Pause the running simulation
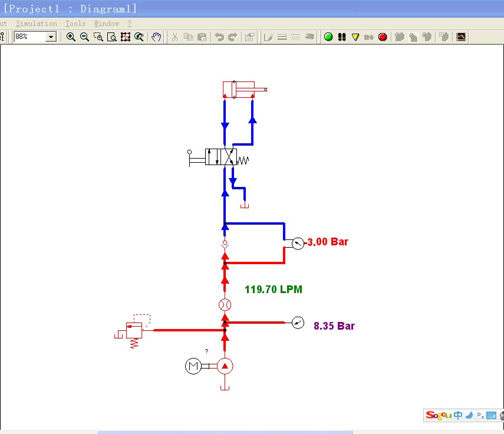Viewport: 504px width, 434px height. click(342, 37)
